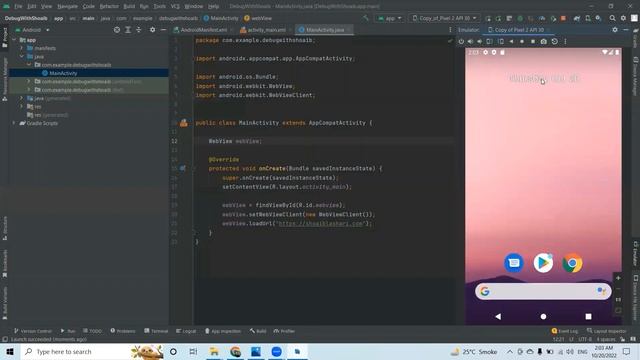Tap Google Assistant icon in emulator search bar
This screenshot has height=360, width=640.
click(x=601, y=291)
